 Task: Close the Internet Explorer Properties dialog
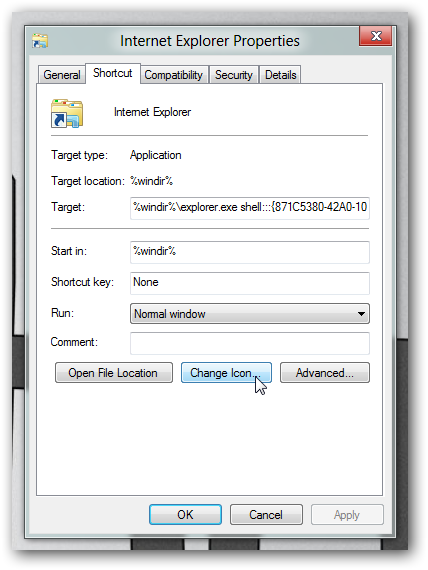[x=376, y=36]
